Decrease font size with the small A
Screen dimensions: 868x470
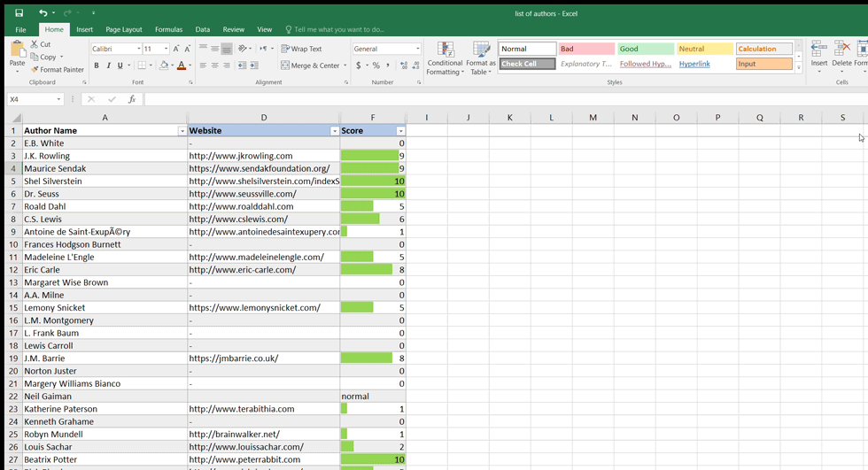pos(188,49)
